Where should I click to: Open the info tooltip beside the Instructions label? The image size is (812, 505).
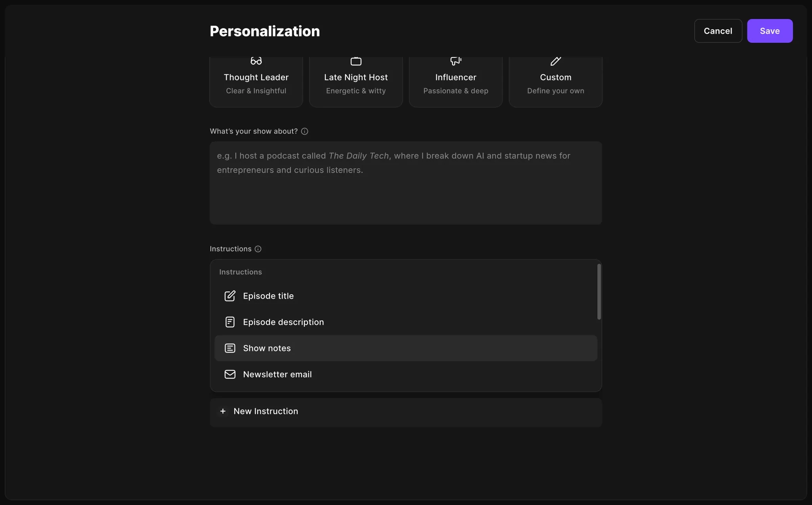pyautogui.click(x=258, y=249)
